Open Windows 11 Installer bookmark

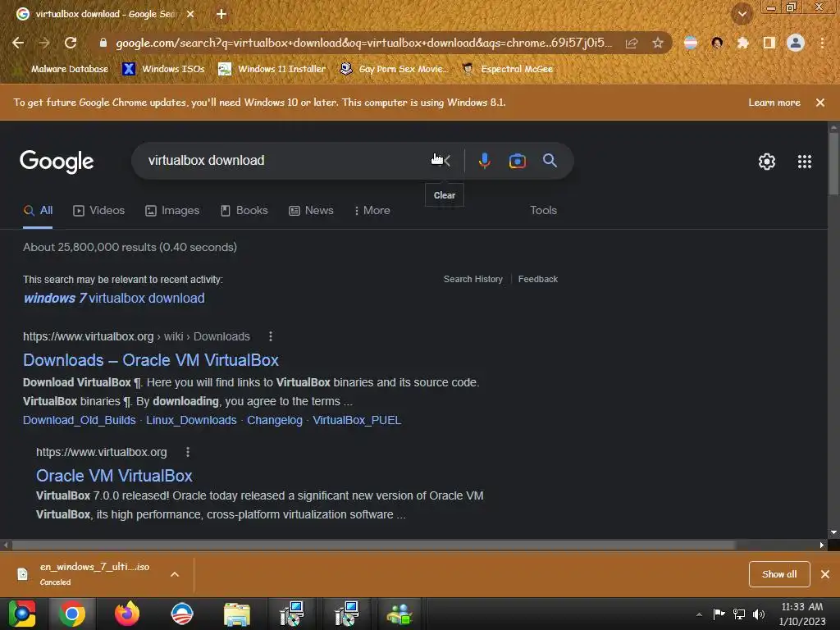point(272,69)
